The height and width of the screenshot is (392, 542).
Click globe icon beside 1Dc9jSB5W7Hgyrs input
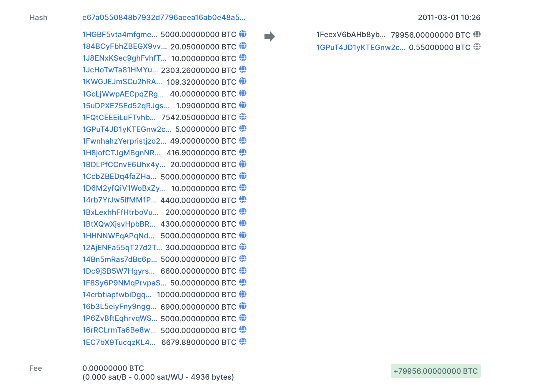point(243,270)
